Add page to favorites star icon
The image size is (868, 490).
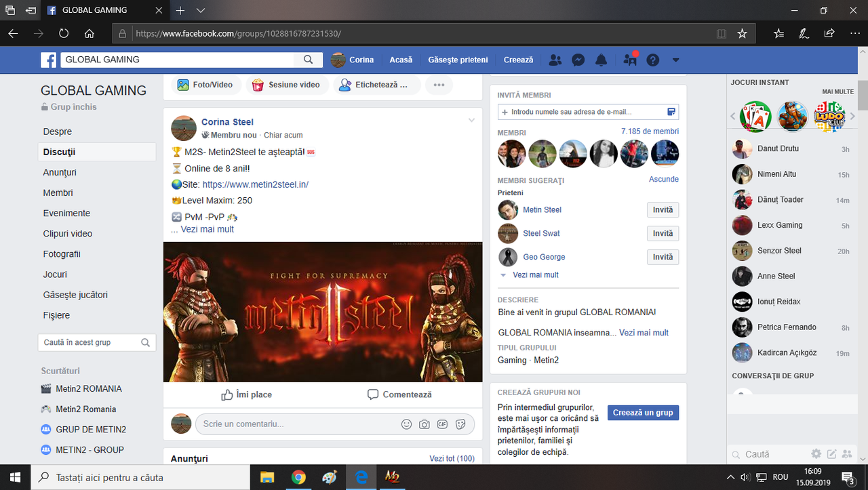tap(742, 33)
